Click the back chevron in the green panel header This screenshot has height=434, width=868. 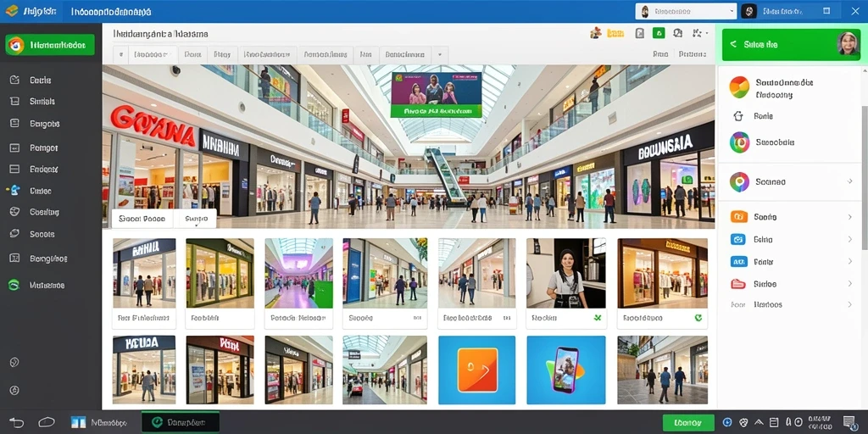[x=733, y=44]
